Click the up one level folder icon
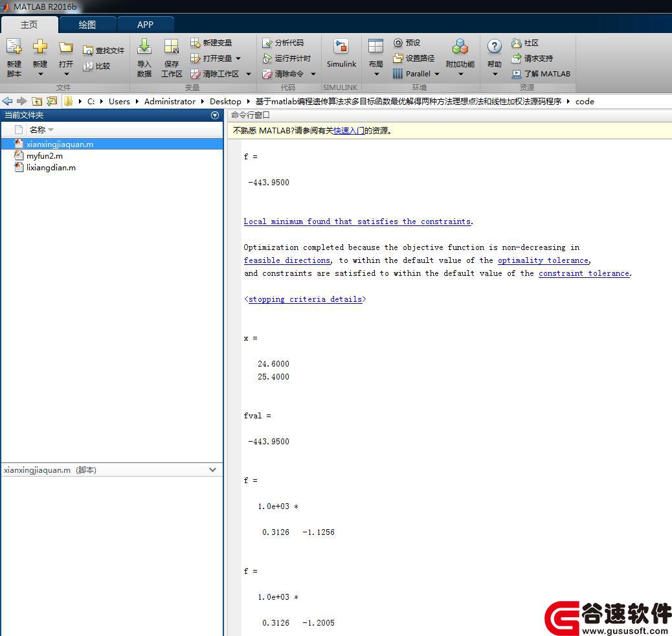Viewport: 672px width, 636px height. 37,101
